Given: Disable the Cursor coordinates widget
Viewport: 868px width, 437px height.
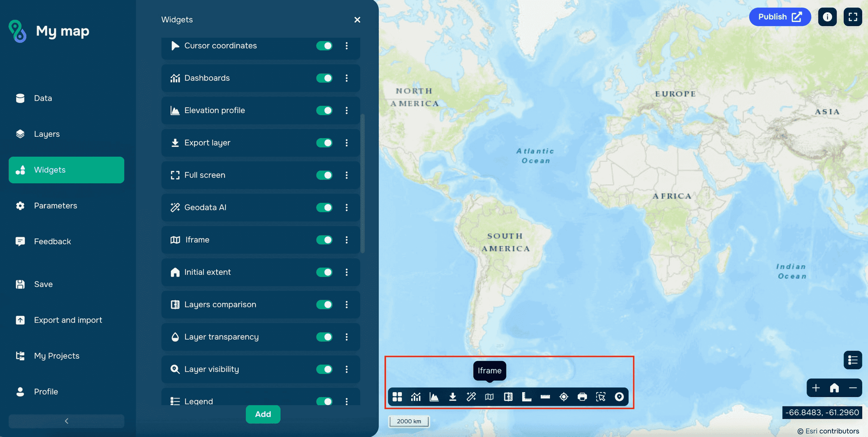Looking at the screenshot, I should (324, 46).
